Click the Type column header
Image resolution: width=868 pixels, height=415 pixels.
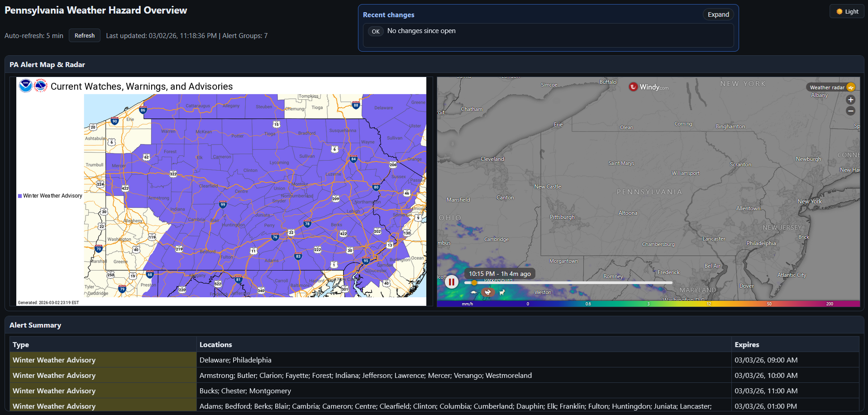coord(21,345)
